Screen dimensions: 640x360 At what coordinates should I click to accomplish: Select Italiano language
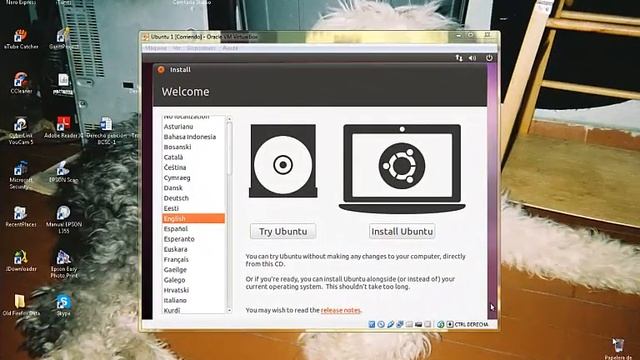click(x=193, y=300)
